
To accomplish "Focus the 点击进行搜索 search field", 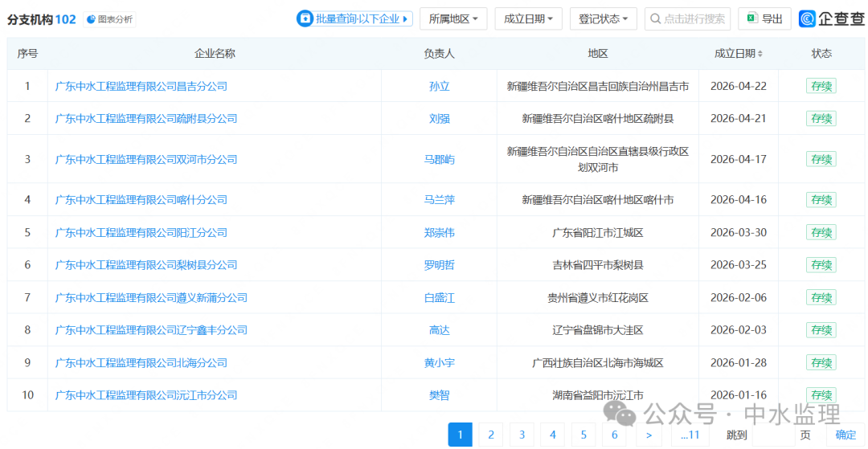I will pyautogui.click(x=687, y=18).
